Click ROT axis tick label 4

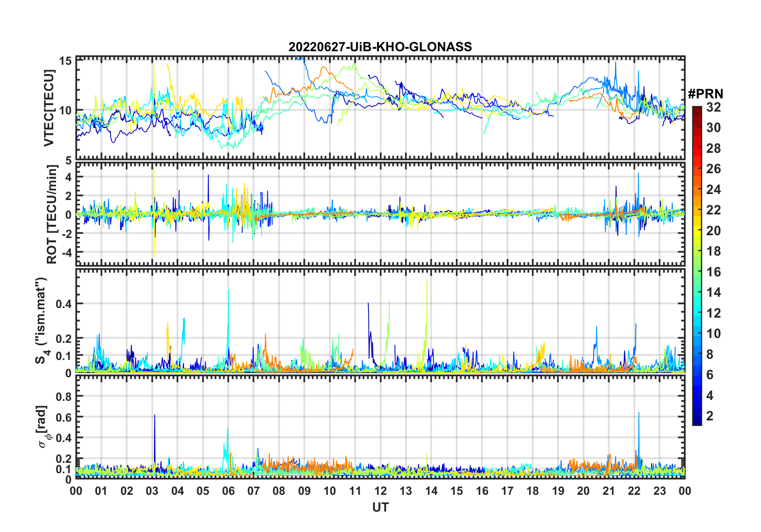pyautogui.click(x=68, y=177)
